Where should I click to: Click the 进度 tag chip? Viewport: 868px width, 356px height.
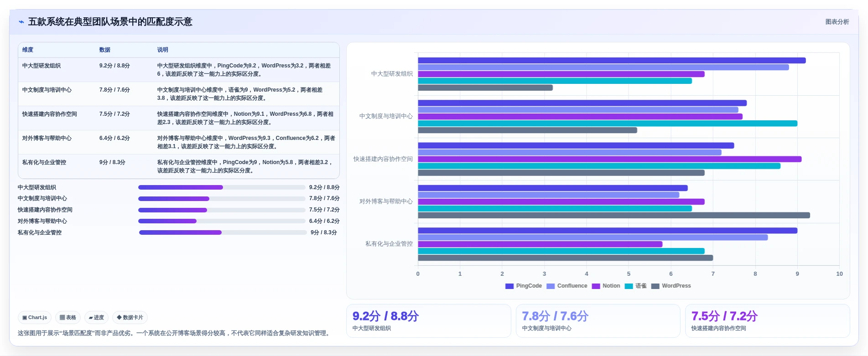[96, 318]
